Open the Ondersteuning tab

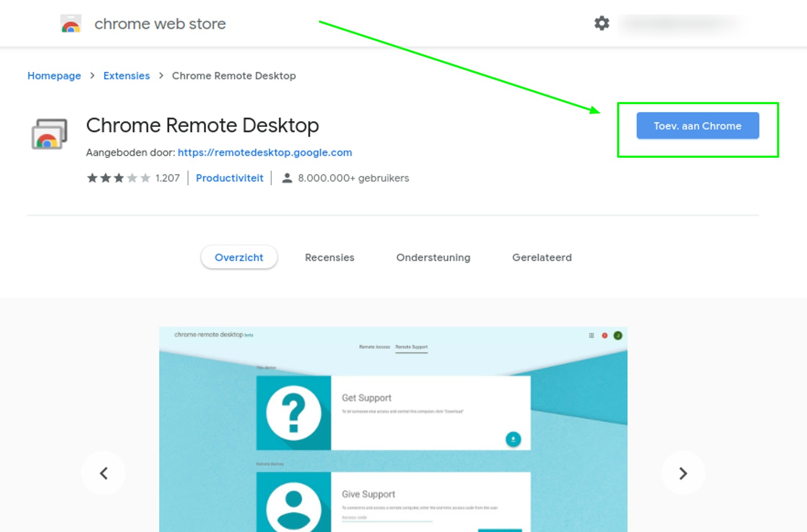[x=433, y=257]
